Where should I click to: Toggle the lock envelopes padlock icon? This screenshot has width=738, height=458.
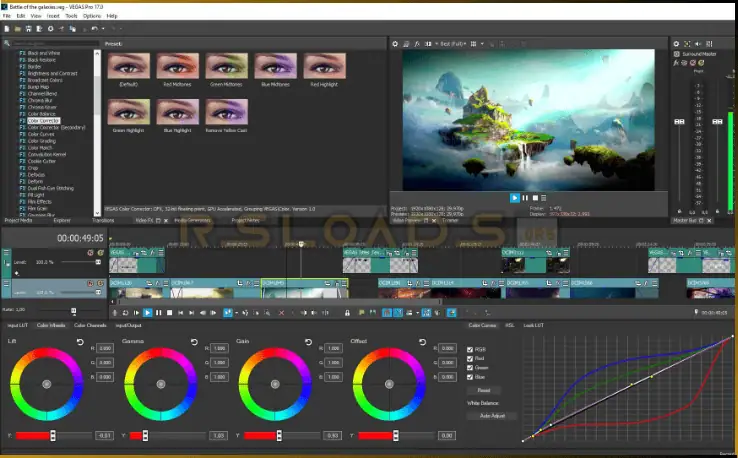coord(347,313)
